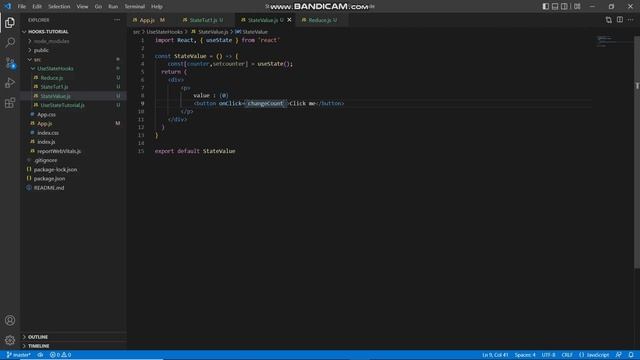Open the Selection menu
This screenshot has width=640, height=360.
[x=59, y=7]
